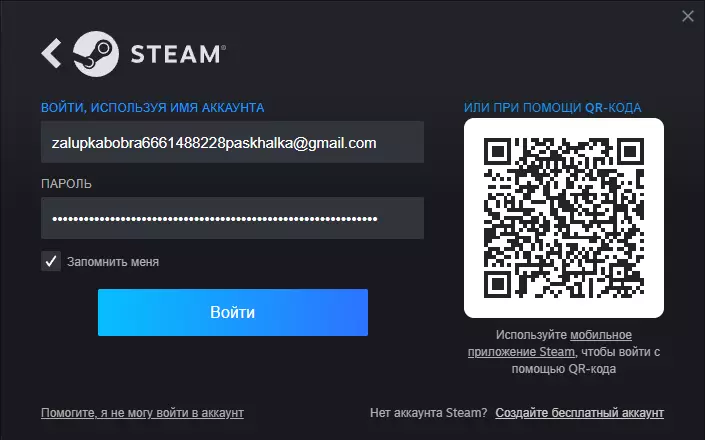Open Помогите, я не могу войти в аккаунт
The image size is (705, 440).
[142, 413]
